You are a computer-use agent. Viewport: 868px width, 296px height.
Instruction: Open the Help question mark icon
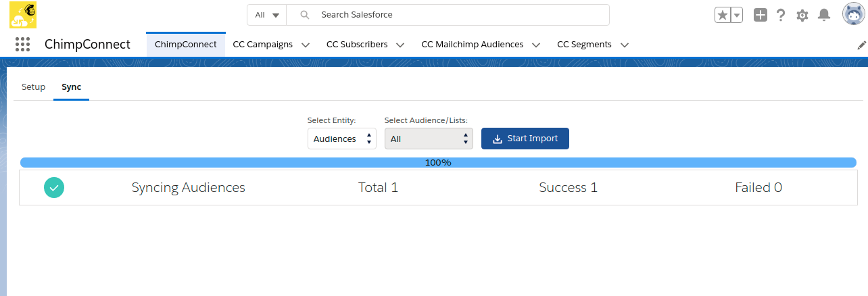coord(781,15)
